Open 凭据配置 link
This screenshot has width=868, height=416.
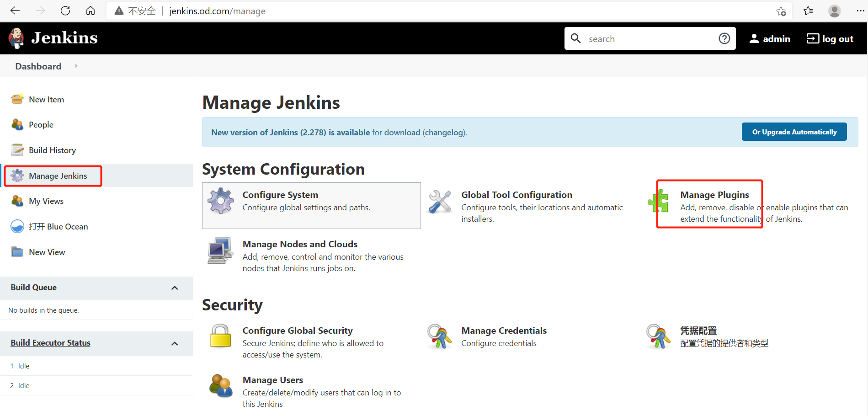(x=698, y=331)
